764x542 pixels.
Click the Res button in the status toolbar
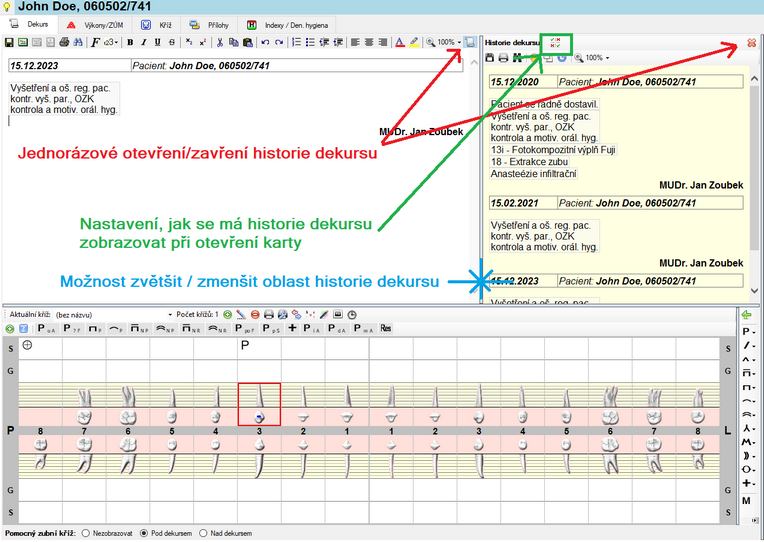point(386,329)
